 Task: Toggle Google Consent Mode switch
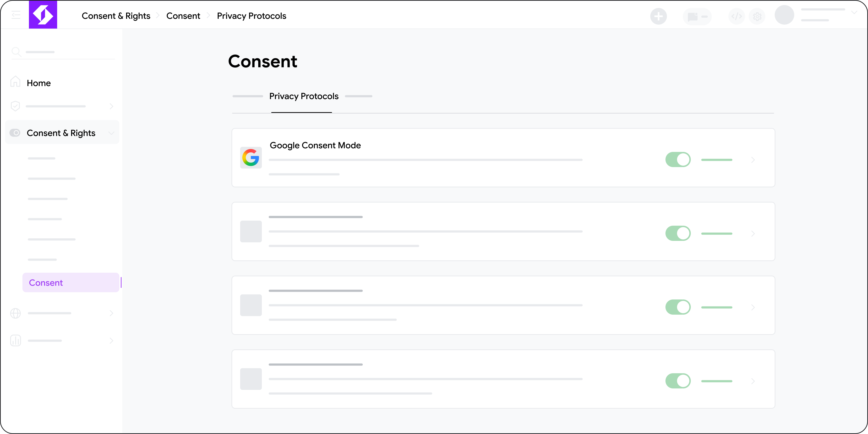click(678, 160)
